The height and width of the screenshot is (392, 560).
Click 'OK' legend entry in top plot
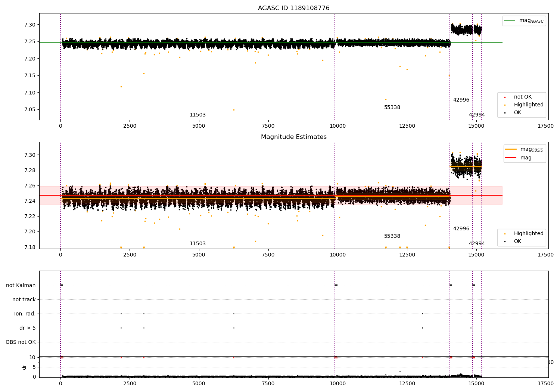(x=517, y=113)
